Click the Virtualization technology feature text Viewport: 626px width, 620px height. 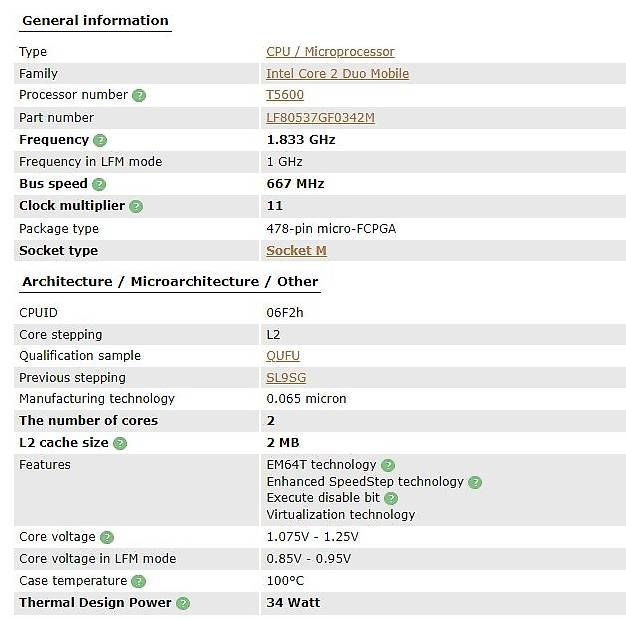point(341,515)
